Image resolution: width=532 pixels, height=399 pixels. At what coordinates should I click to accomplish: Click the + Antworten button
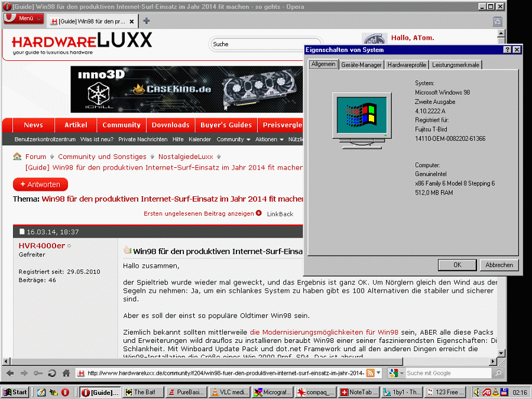click(40, 184)
